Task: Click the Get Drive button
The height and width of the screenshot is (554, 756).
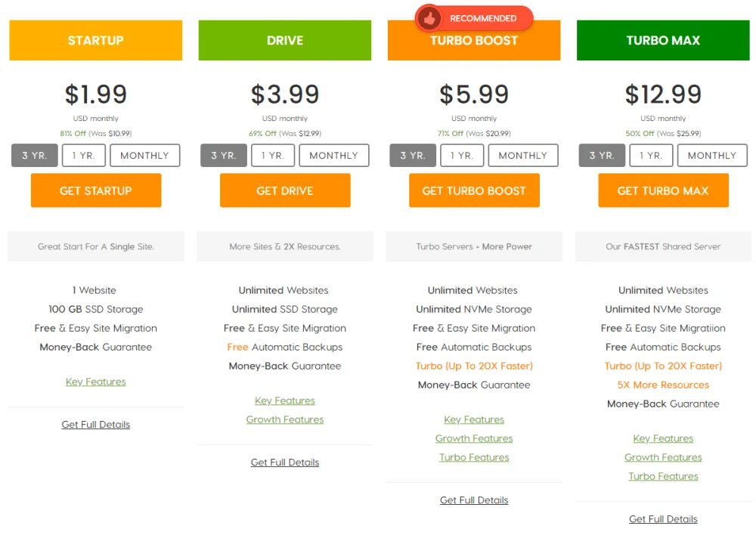Action: coord(285,190)
